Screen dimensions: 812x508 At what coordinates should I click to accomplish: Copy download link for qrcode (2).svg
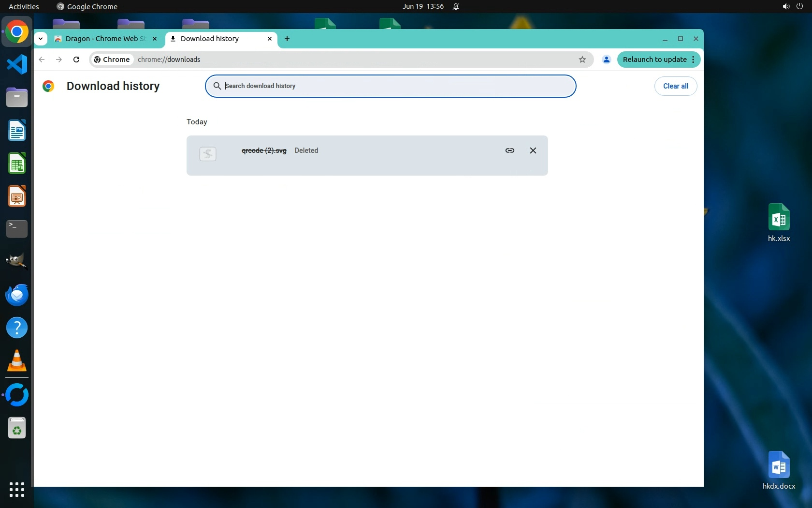[x=509, y=150]
